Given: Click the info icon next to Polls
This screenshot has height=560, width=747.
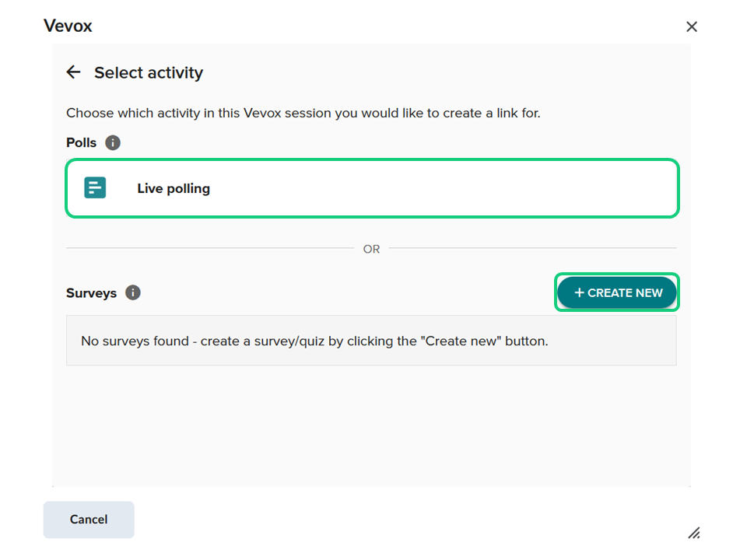Looking at the screenshot, I should [x=113, y=142].
